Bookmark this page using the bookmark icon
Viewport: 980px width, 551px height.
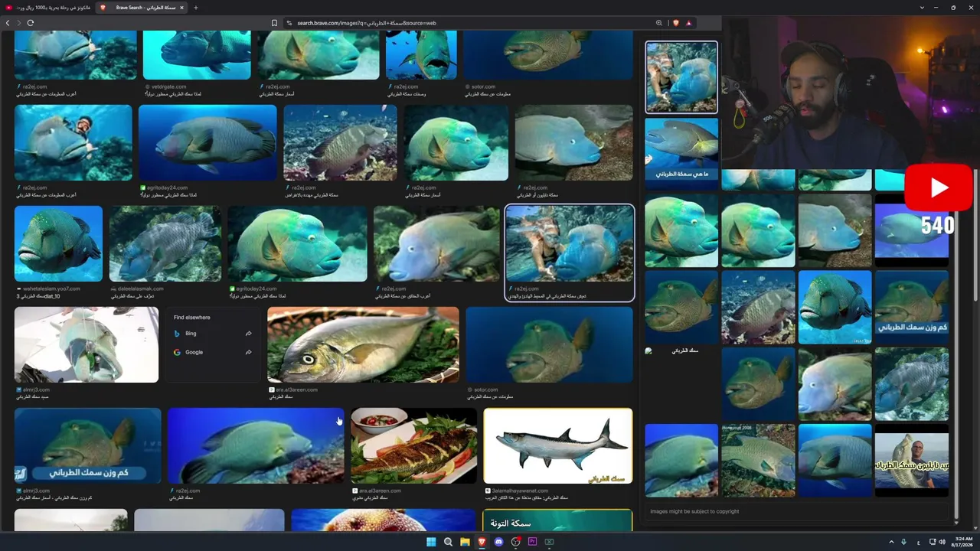tap(274, 23)
